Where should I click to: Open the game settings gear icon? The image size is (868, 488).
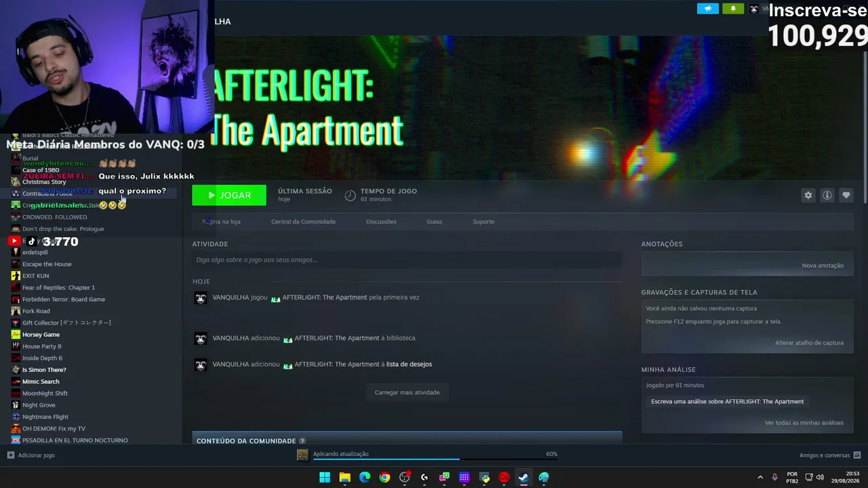click(808, 195)
